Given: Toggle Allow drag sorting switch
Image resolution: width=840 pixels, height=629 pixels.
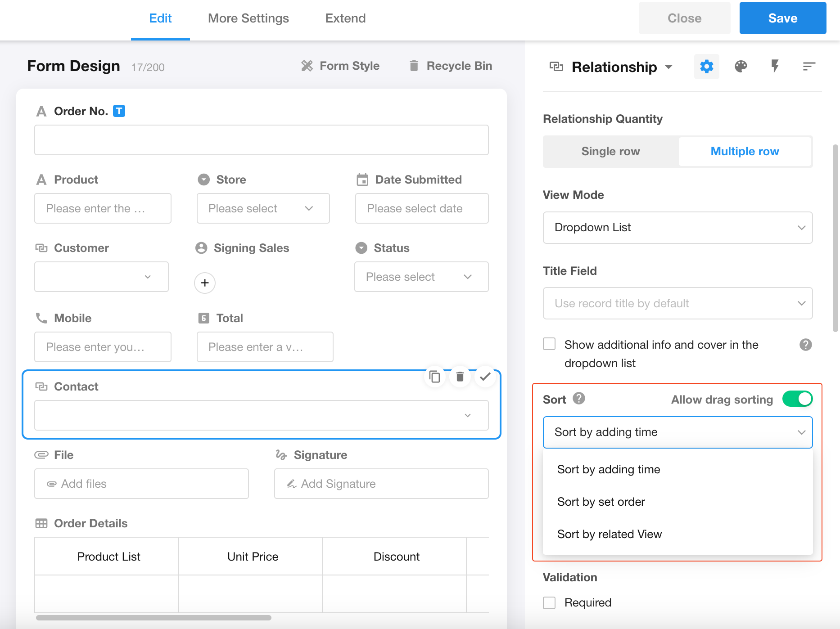Looking at the screenshot, I should pyautogui.click(x=797, y=399).
